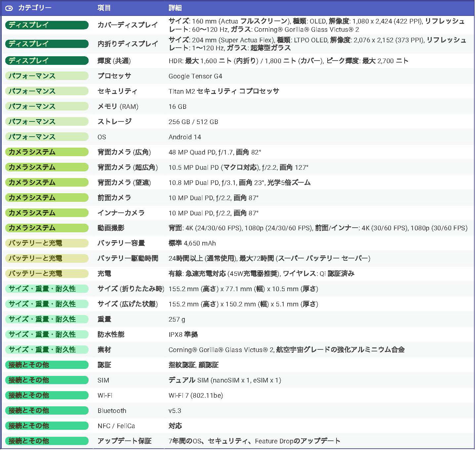Click 接続とその他 tag in 認証 row
Screen dimensions: 476x450
tap(47, 365)
